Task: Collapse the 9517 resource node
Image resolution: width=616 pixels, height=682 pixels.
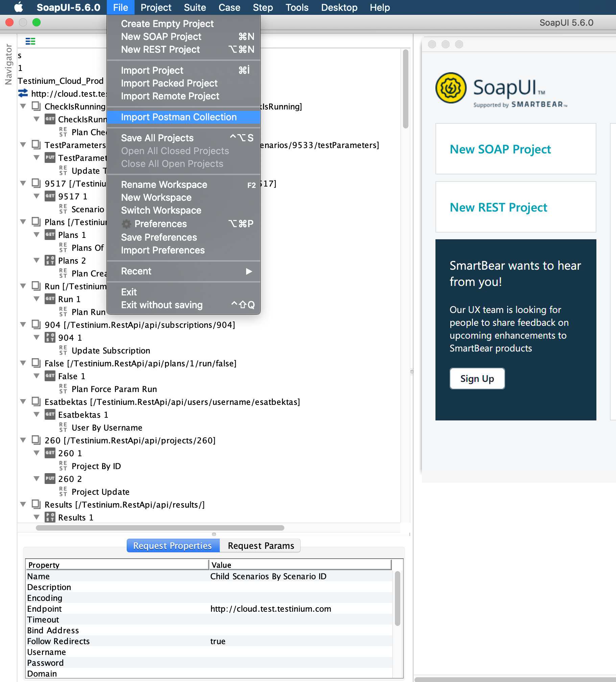Action: tap(23, 184)
